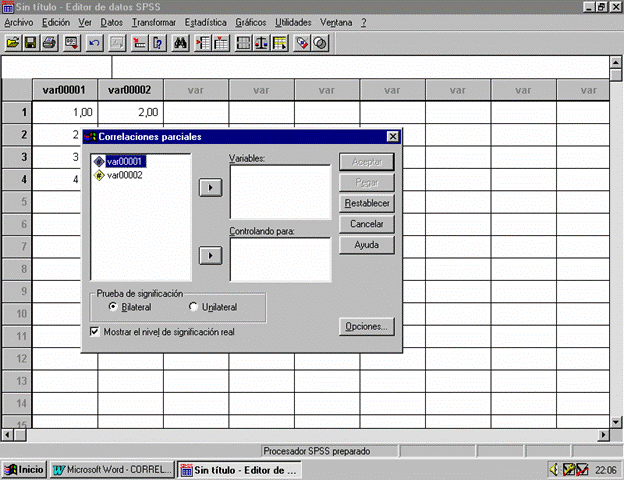Viewport: 624px width, 480px height.
Task: Select the var00002 column header
Action: [x=130, y=90]
